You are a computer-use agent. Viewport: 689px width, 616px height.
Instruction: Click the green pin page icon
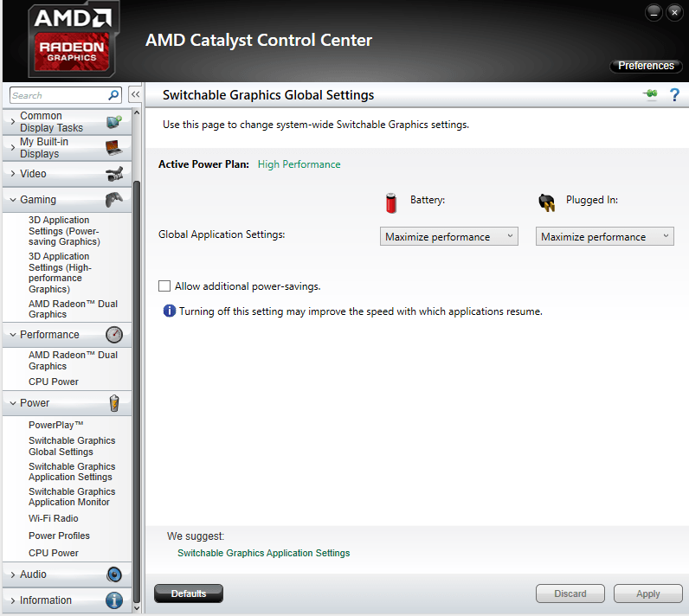(650, 94)
